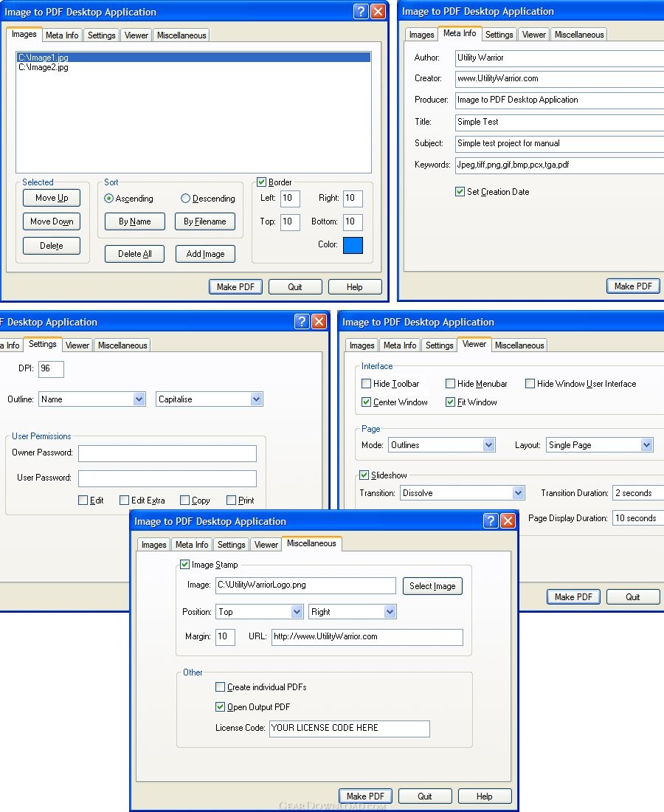
Task: Toggle the Fit Window checkbox
Action: coord(450,402)
